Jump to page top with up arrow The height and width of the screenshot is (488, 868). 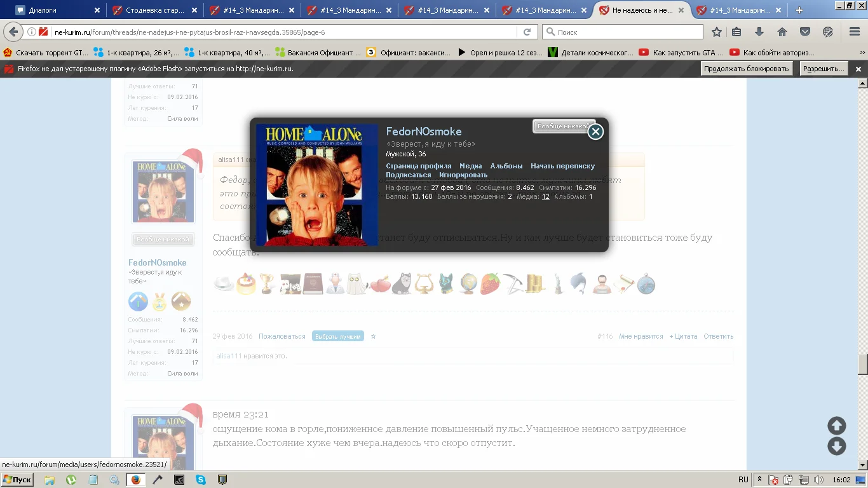[x=837, y=426]
